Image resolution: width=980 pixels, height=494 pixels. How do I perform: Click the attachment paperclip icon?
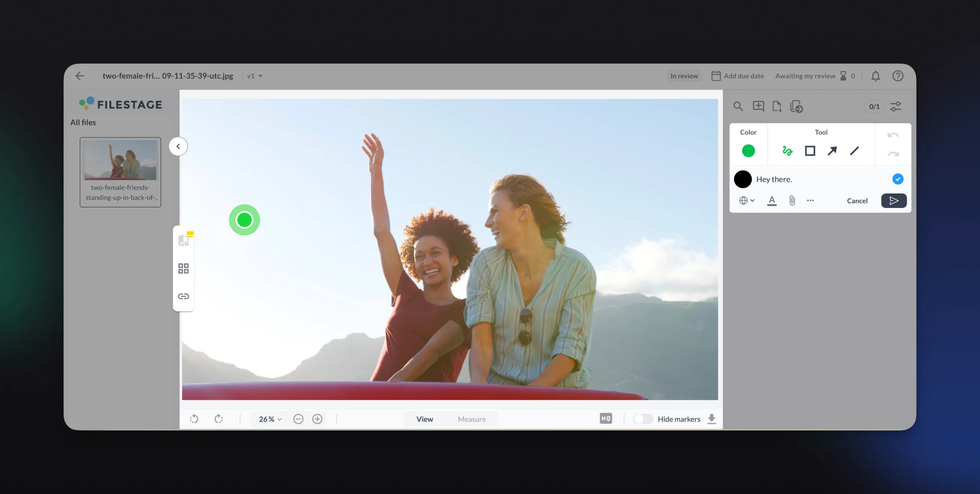pyautogui.click(x=792, y=201)
